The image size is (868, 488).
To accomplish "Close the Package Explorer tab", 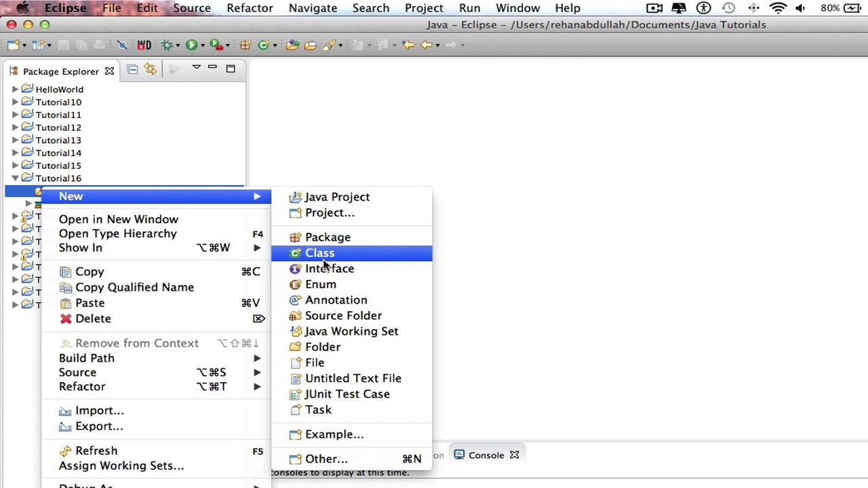I will [109, 71].
